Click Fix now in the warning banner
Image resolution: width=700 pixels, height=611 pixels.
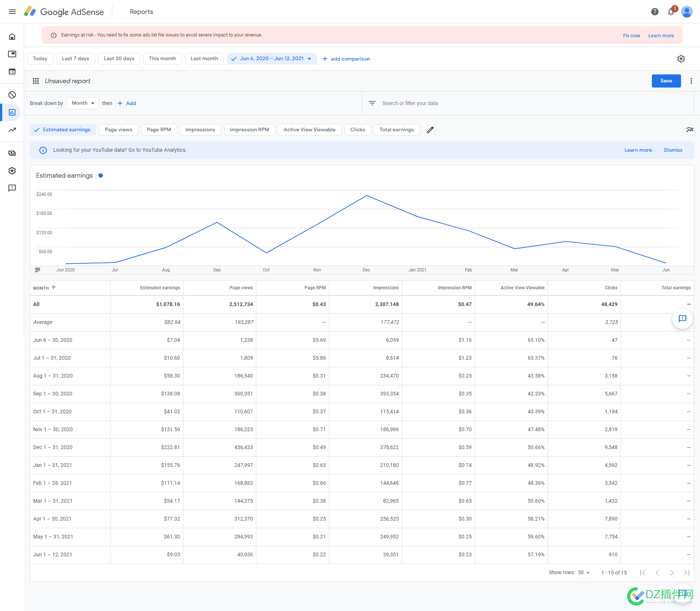[x=631, y=36]
